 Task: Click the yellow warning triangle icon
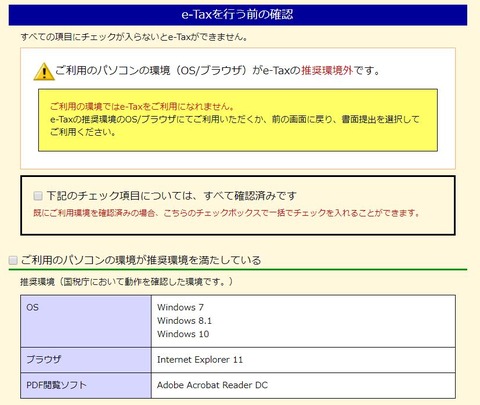pyautogui.click(x=44, y=72)
